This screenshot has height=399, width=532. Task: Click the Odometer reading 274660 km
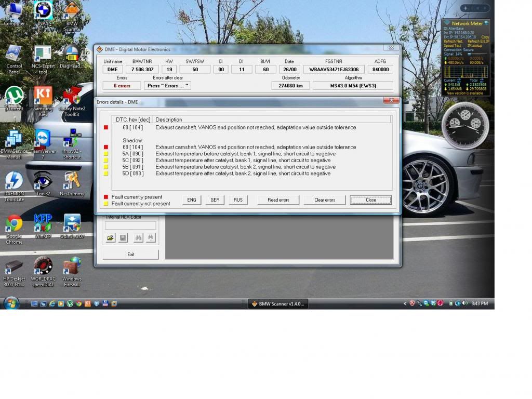click(x=290, y=85)
